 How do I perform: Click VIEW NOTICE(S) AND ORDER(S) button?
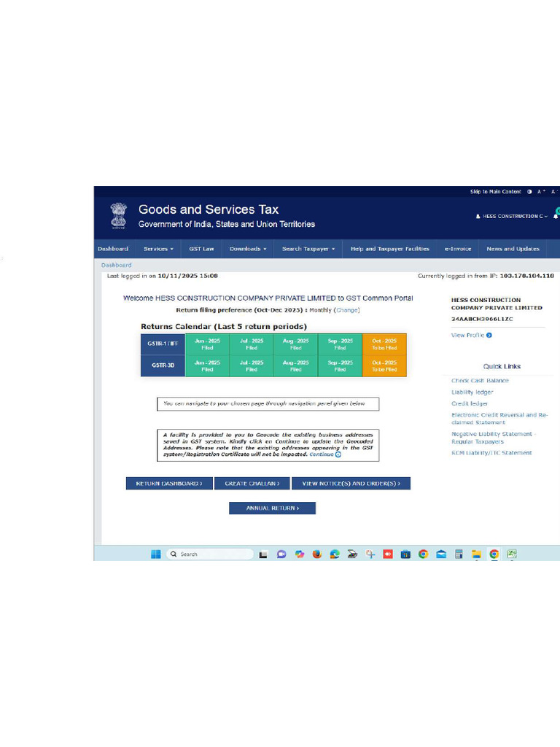pyautogui.click(x=351, y=484)
